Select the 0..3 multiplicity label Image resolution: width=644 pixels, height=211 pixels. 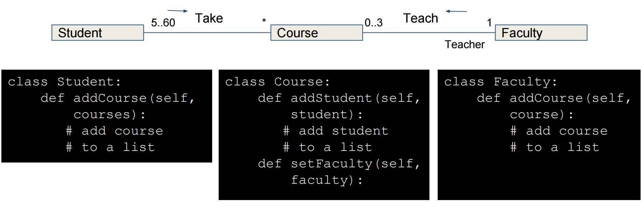[374, 23]
